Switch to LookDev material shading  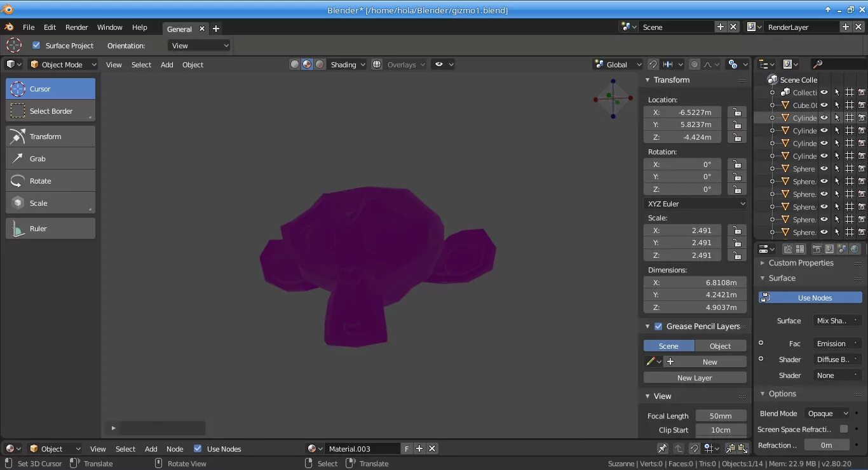click(x=307, y=64)
